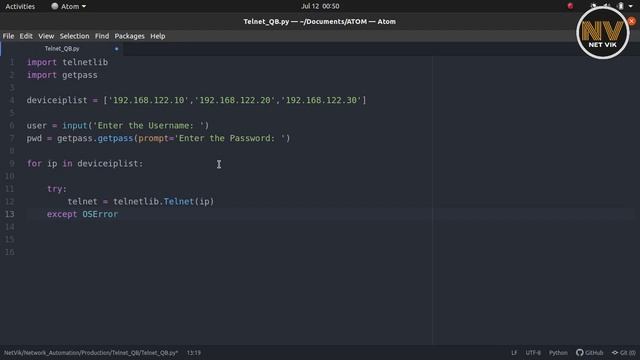
Task: Click the '192.168.122.30' string
Action: pyautogui.click(x=321, y=100)
